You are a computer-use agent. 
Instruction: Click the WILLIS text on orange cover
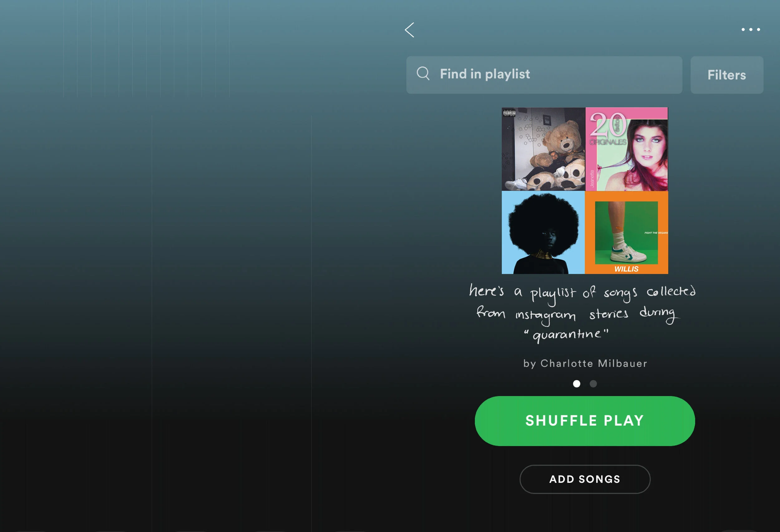626,269
